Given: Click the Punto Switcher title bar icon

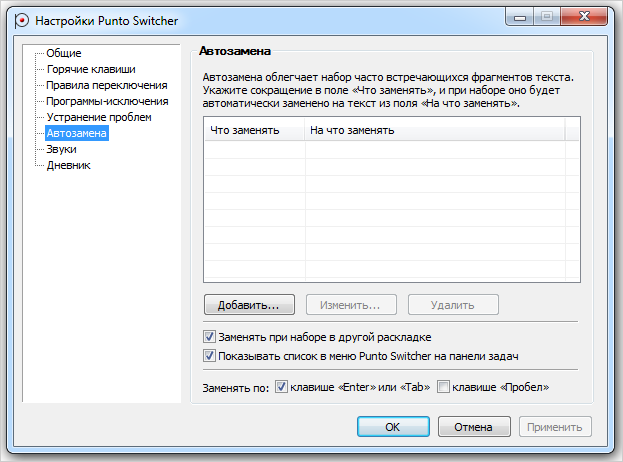Looking at the screenshot, I should (21, 20).
